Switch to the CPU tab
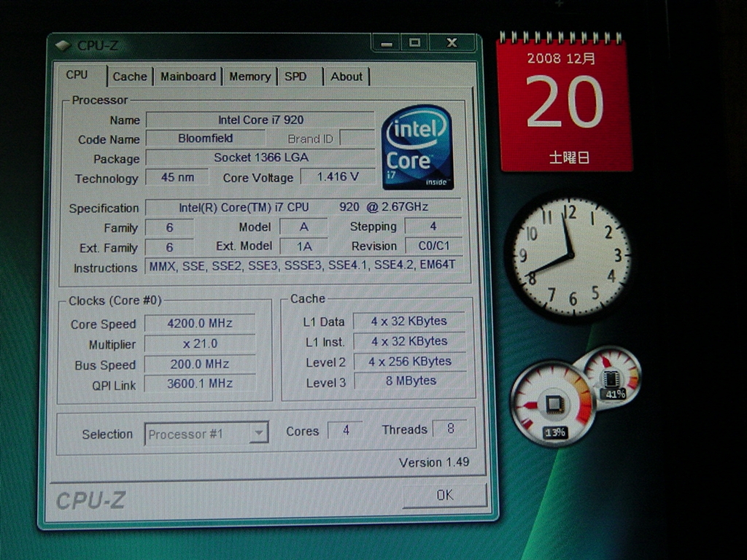The image size is (747, 560). point(77,75)
